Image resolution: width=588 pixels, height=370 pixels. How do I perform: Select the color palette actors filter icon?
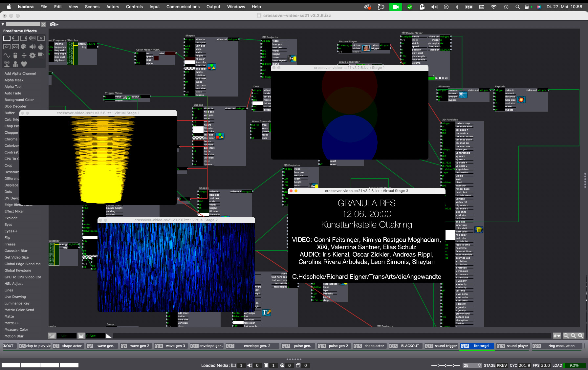[x=24, y=47]
